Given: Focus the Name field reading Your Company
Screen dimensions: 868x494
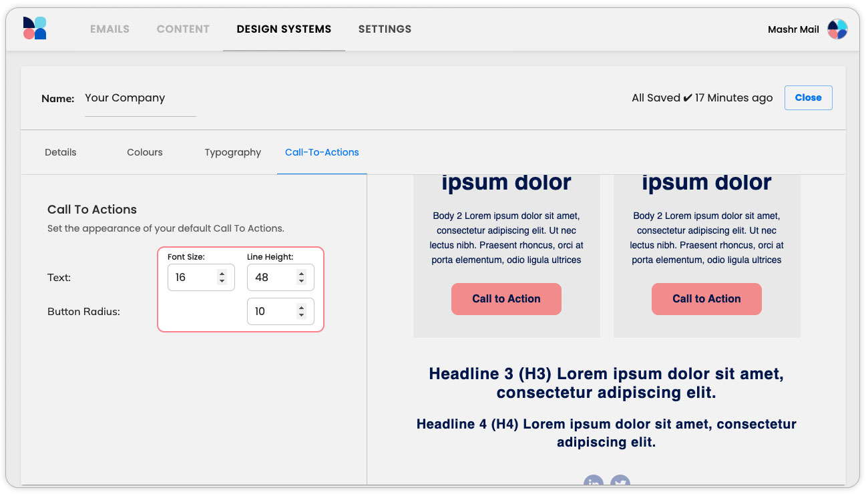Looking at the screenshot, I should coord(140,98).
